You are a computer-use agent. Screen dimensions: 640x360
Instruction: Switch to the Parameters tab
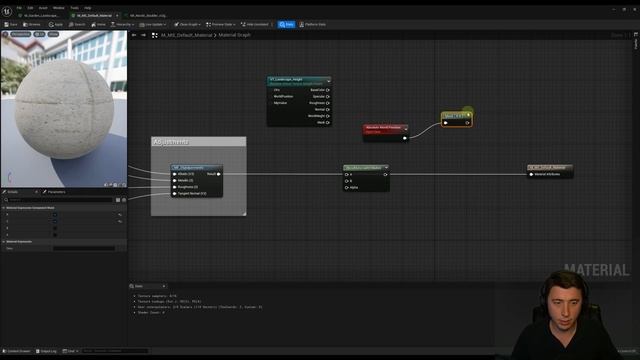coord(54,192)
